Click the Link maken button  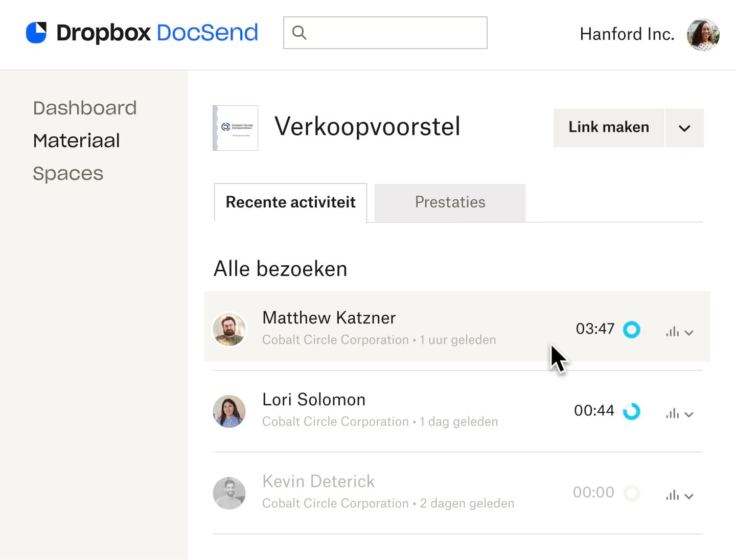pos(609,128)
